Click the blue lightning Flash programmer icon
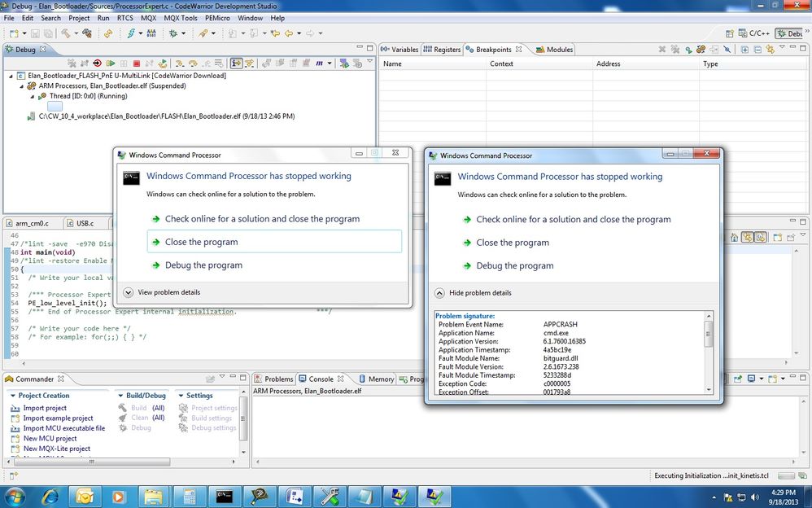 point(131,33)
